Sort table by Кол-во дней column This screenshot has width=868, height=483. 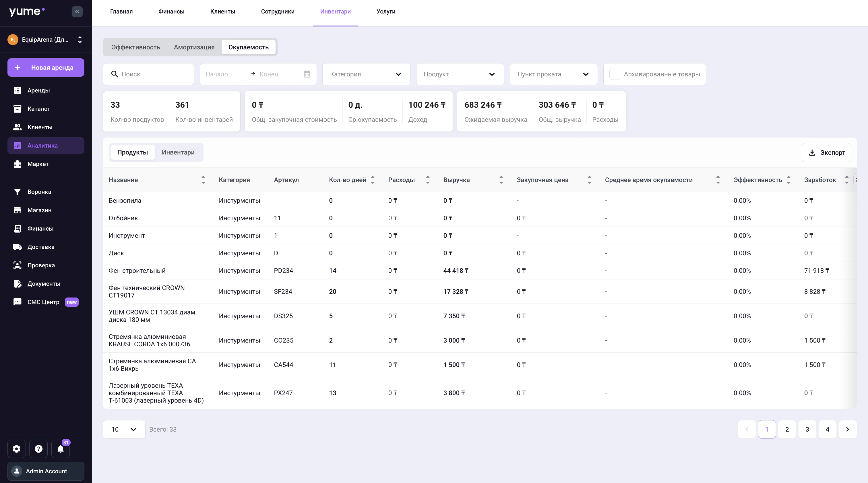click(x=373, y=180)
